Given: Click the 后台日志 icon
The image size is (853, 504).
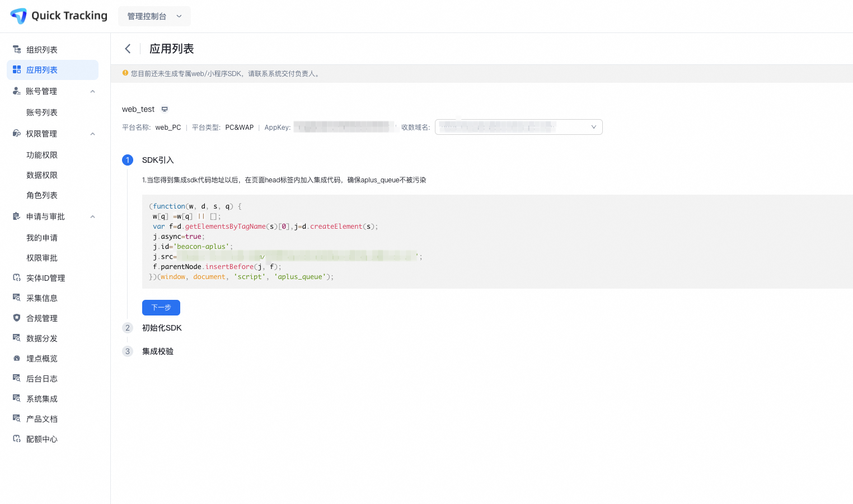Looking at the screenshot, I should tap(17, 379).
